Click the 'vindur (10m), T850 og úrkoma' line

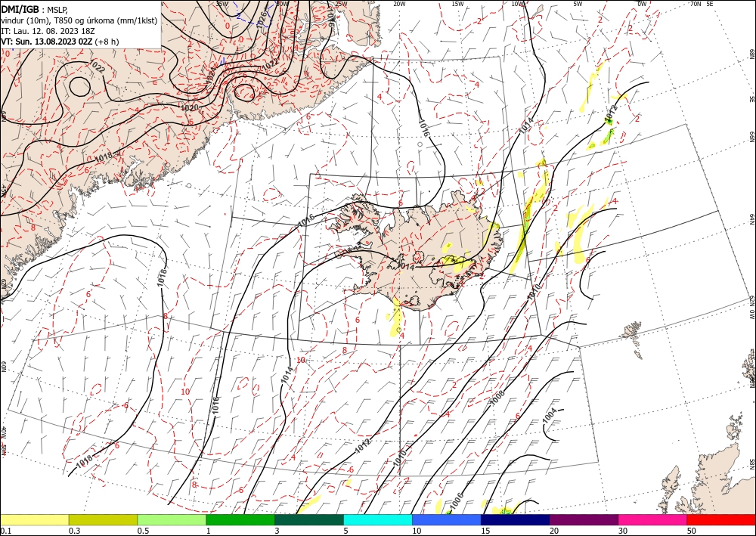point(79,20)
